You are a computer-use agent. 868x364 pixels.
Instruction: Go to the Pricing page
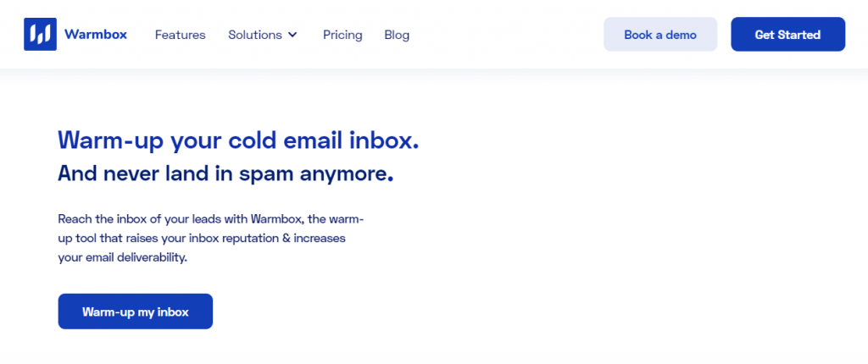(x=342, y=35)
